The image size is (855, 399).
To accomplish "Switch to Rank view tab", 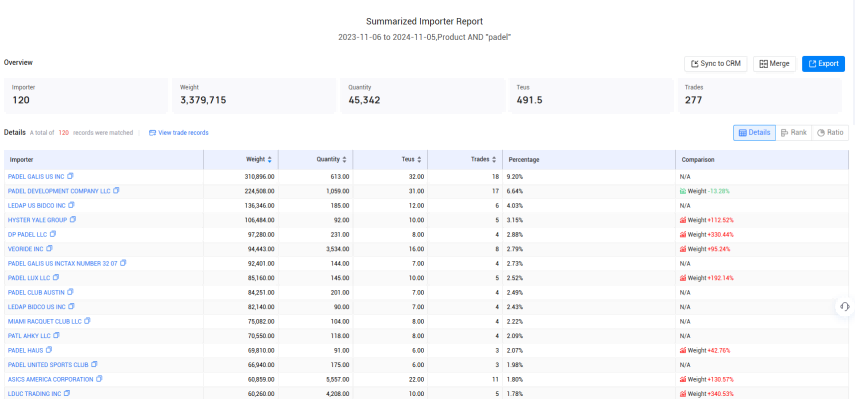I will pyautogui.click(x=793, y=132).
